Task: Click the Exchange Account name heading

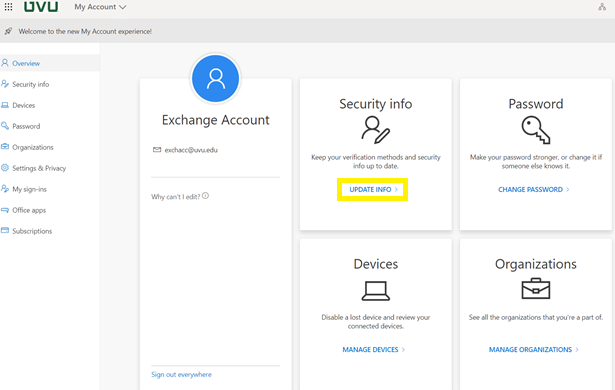Action: [215, 120]
